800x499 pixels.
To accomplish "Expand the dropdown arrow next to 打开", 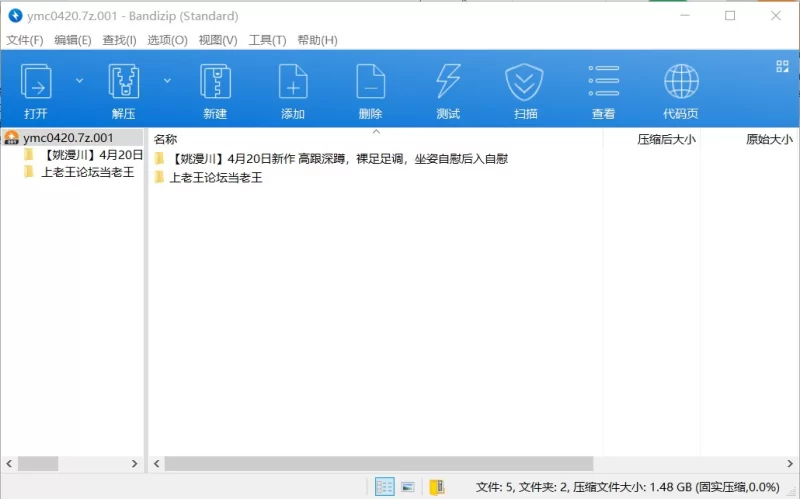I will (80, 81).
